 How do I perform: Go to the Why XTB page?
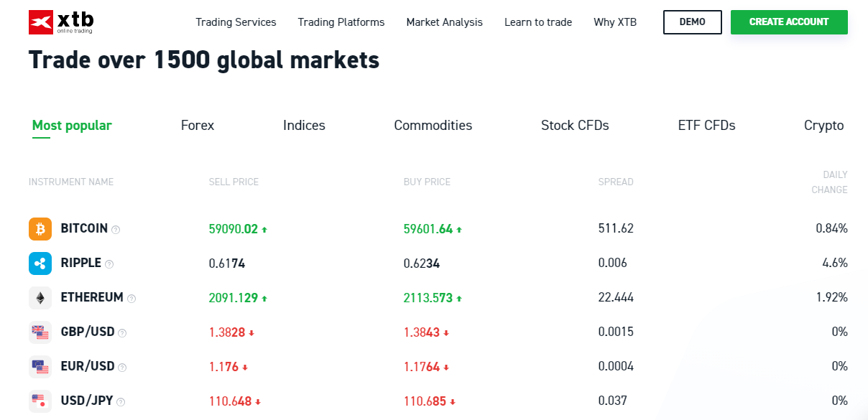tap(615, 22)
